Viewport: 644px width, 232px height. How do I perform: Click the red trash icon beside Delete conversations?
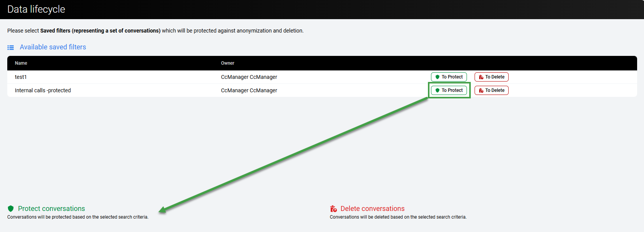pyautogui.click(x=333, y=209)
